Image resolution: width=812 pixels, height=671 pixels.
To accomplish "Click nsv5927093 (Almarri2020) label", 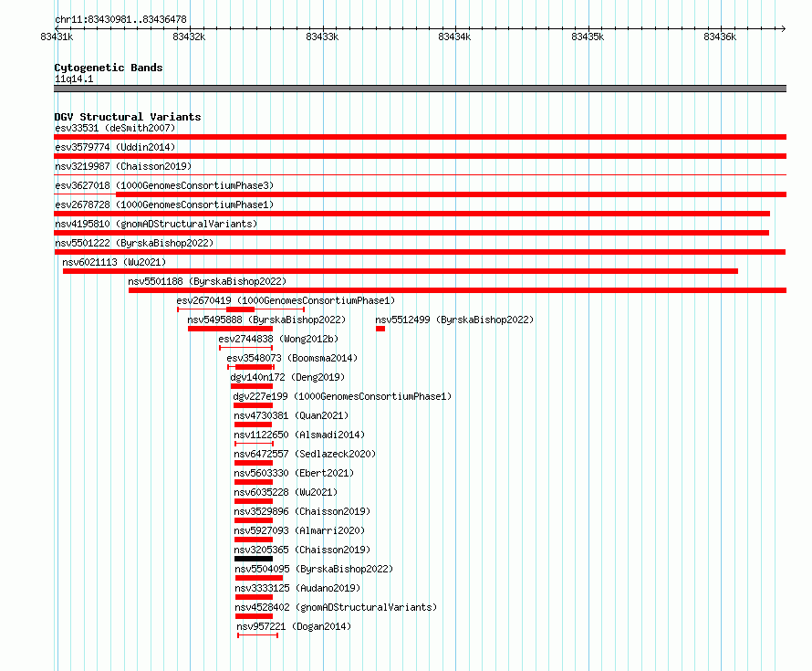I will pyautogui.click(x=299, y=530).
